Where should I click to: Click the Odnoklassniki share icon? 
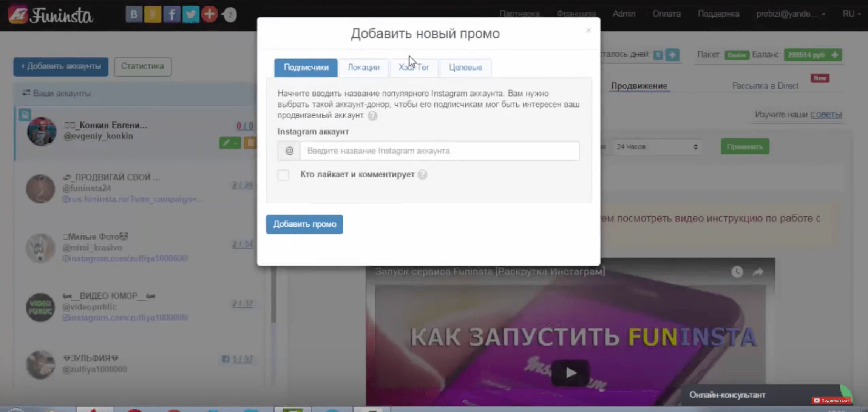click(x=153, y=14)
